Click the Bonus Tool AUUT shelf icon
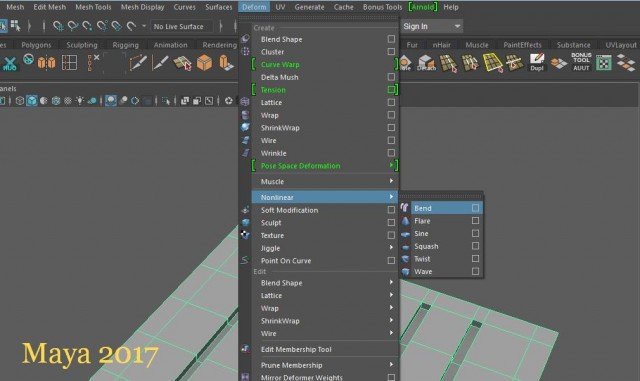The height and width of the screenshot is (381, 640). pos(581,62)
